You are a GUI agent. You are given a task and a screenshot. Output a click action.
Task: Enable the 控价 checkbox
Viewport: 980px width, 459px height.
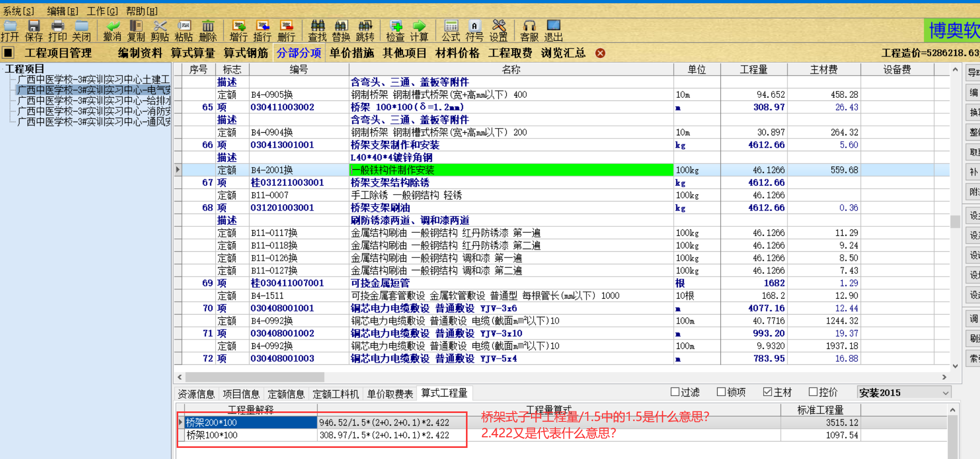click(813, 392)
